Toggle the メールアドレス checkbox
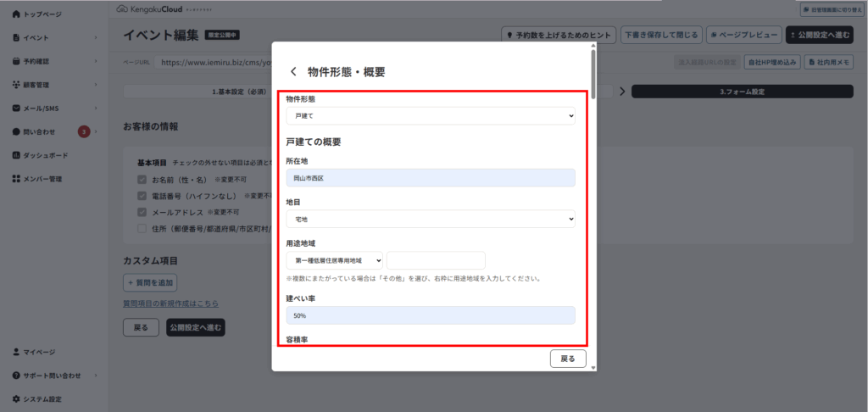 click(x=142, y=212)
